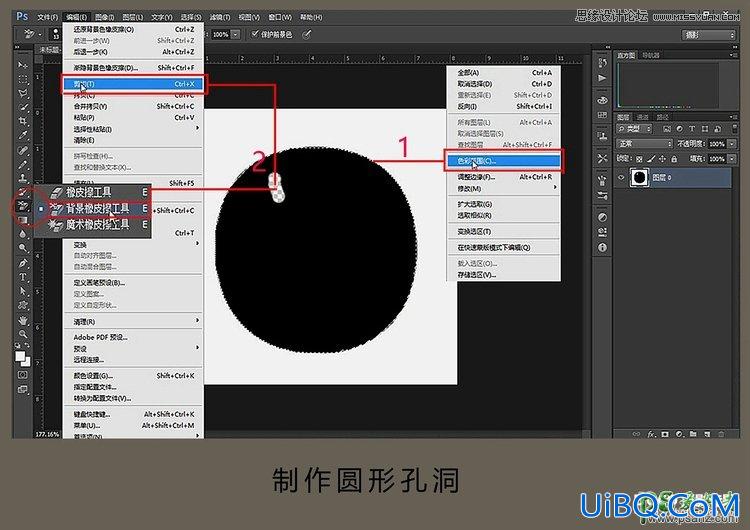Click the 图层 0 layer thumbnail

pyautogui.click(x=639, y=177)
